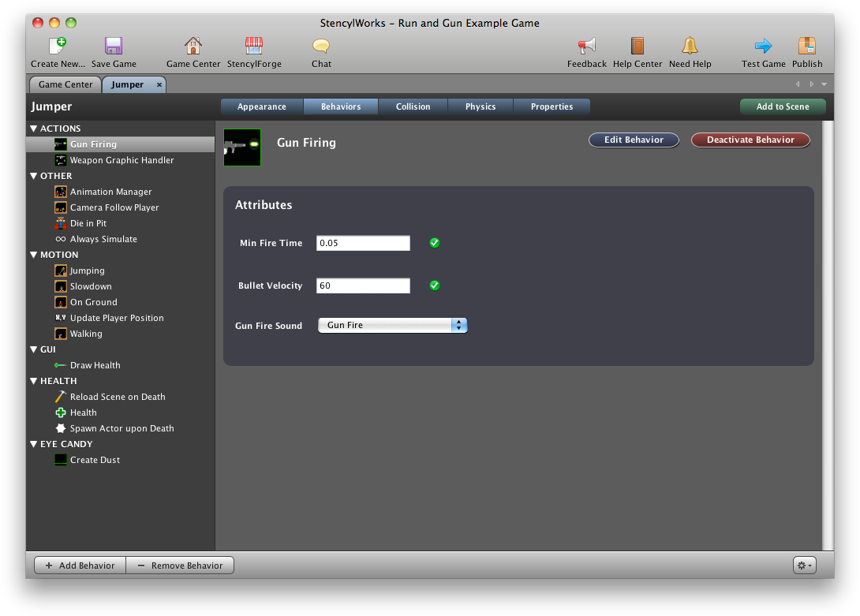Click the Feedback megaphone icon
Screen dimensions: 860x616
pyautogui.click(x=586, y=47)
